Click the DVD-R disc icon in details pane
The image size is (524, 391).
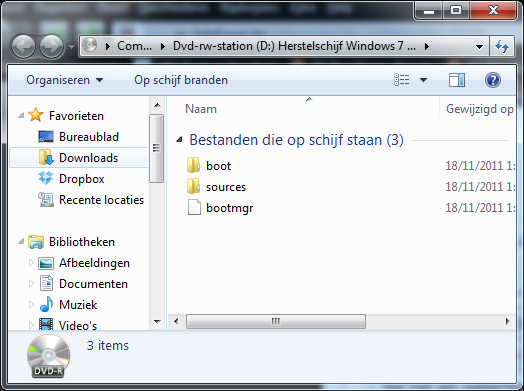48,356
